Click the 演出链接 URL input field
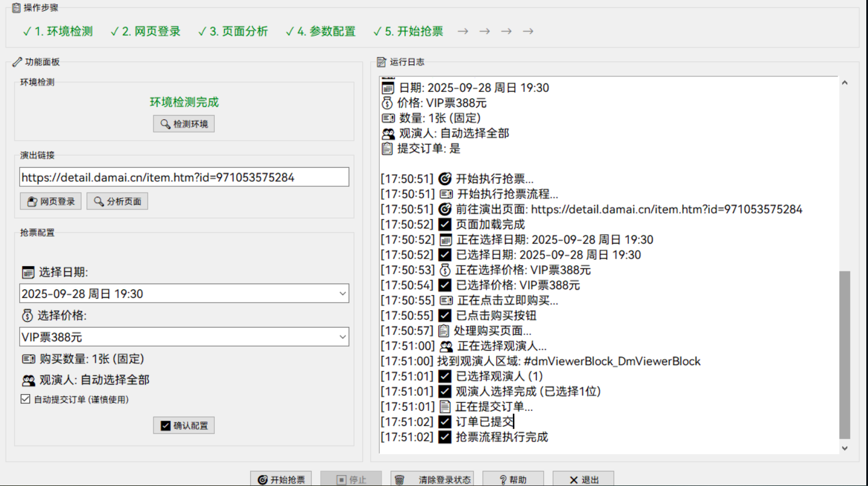Viewport: 868px width, 486px height. coord(184,177)
